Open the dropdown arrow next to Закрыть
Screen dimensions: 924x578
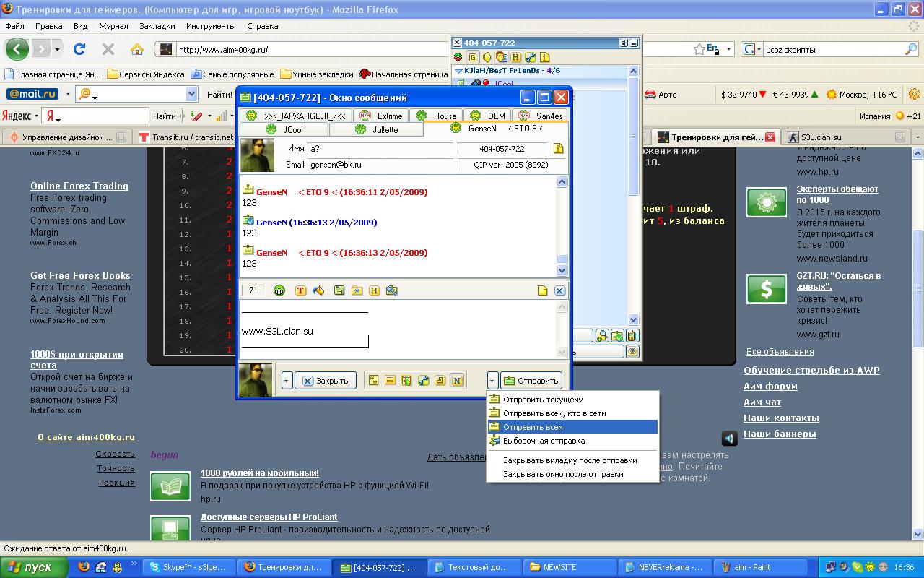coord(287,381)
